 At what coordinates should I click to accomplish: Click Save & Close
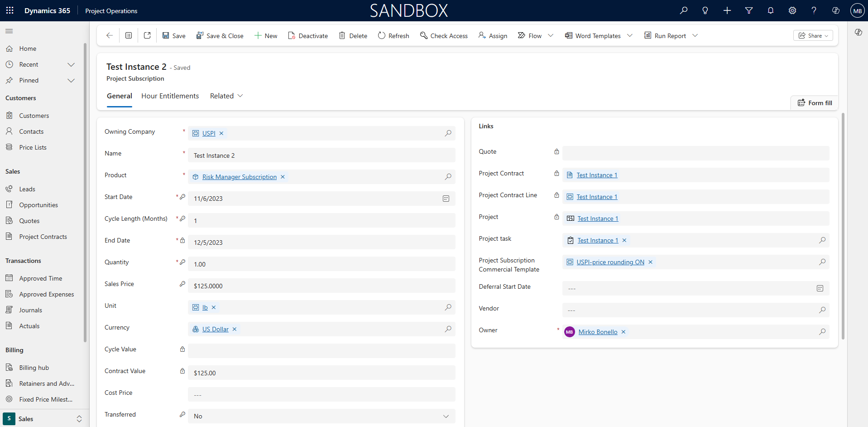click(x=220, y=35)
